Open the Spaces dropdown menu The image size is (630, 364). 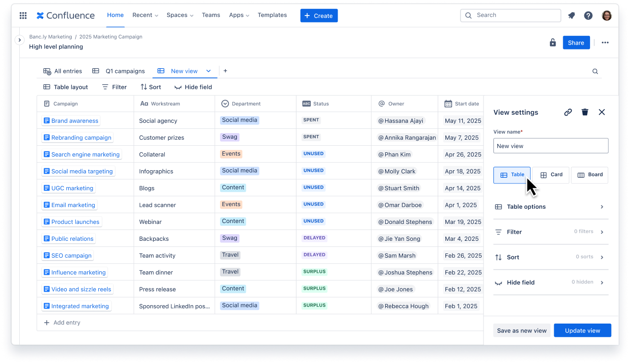click(179, 15)
